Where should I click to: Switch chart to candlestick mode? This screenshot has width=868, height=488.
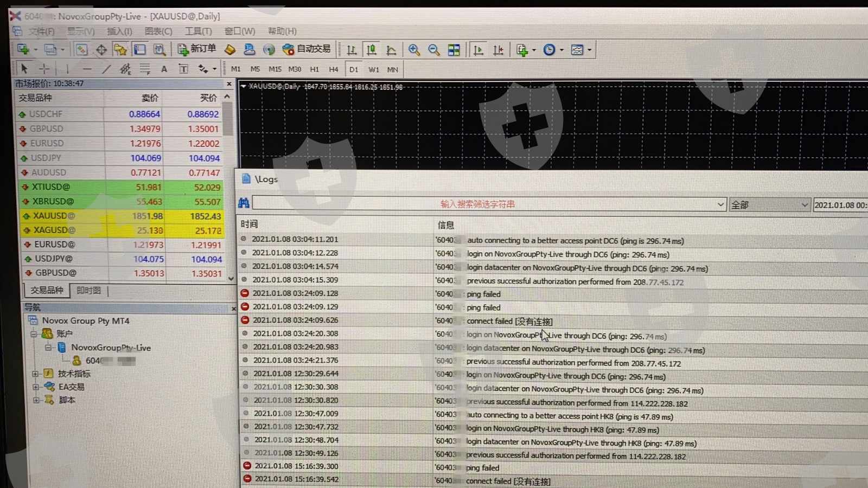pos(372,50)
